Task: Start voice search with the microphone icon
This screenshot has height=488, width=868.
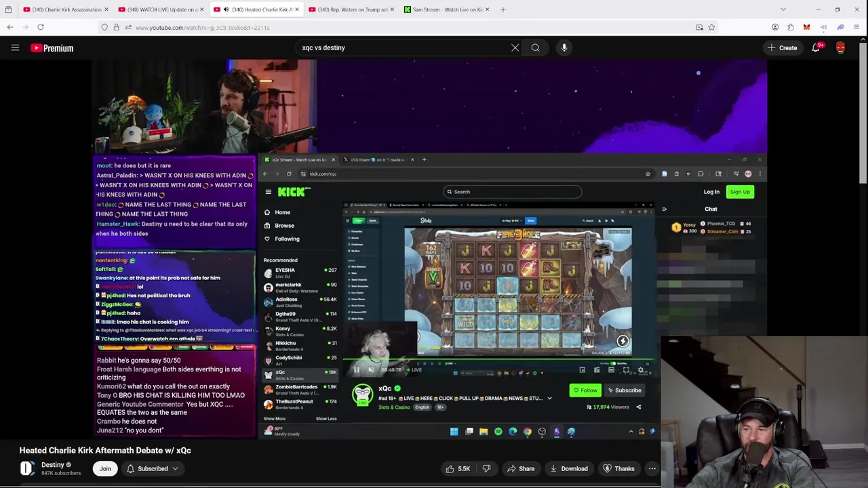Action: [x=564, y=47]
